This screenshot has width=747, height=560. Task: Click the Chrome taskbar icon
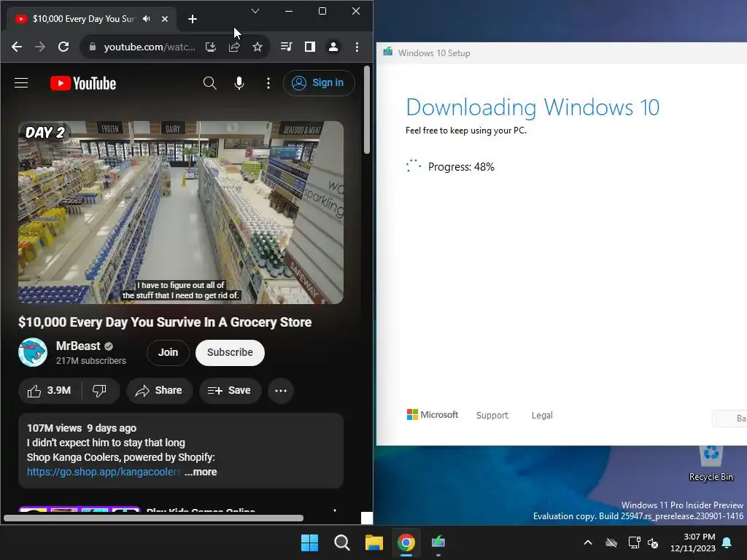pyautogui.click(x=406, y=542)
